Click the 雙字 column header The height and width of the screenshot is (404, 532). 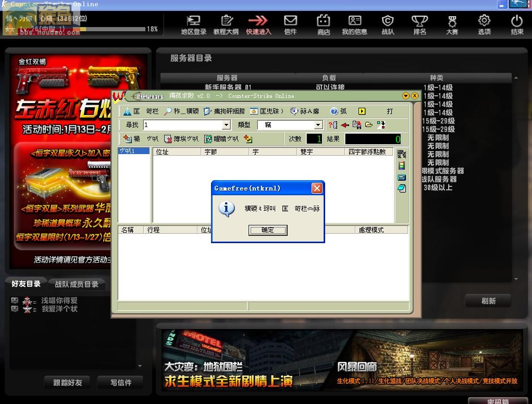click(x=321, y=152)
